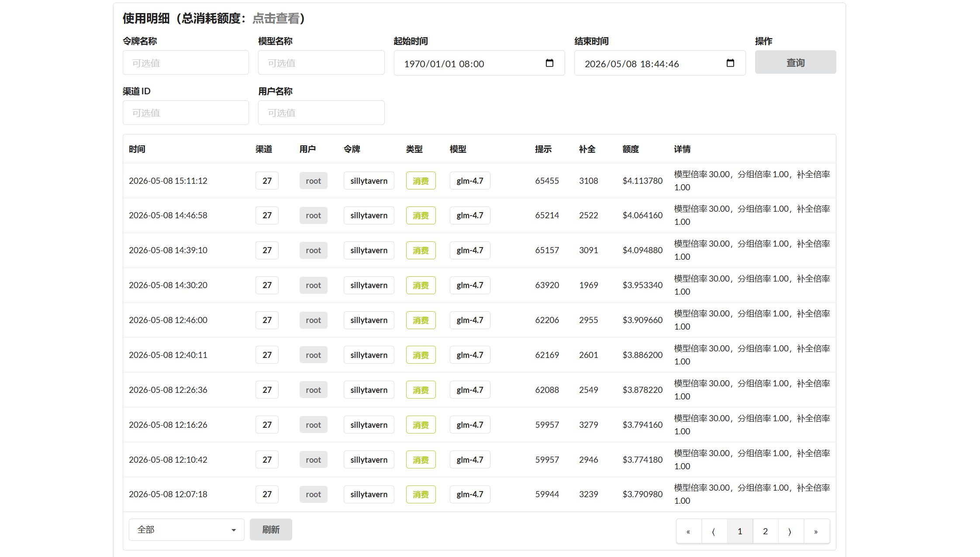
Task: Click model glm-4.7 in the 12:46:00 row
Action: point(470,320)
